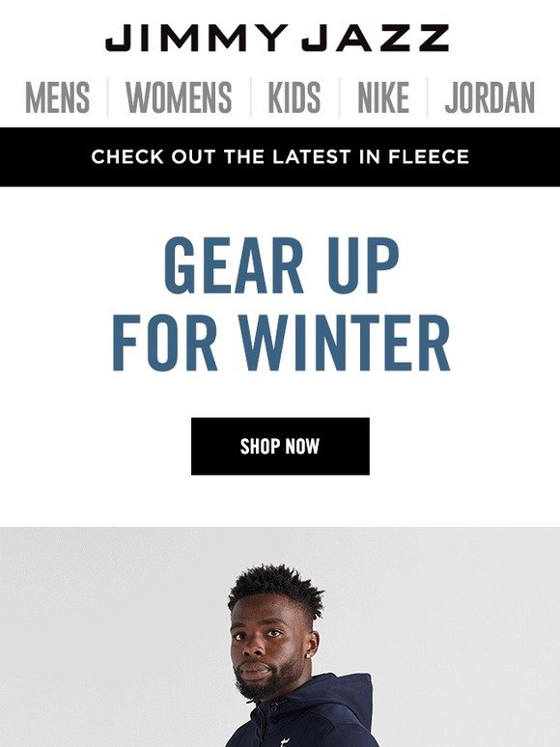Viewport: 560px width, 747px height.
Task: Open the model photo in hoodie
Action: [x=280, y=637]
